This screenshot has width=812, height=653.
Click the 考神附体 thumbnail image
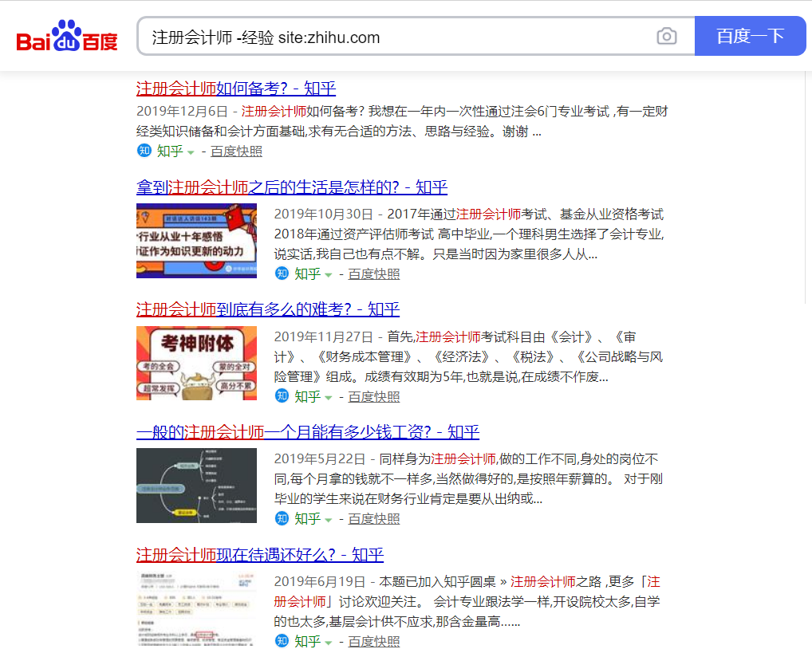[x=196, y=363]
